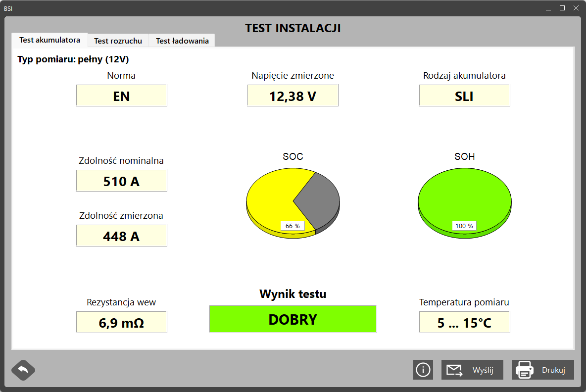
Task: Click the Norma field showing EN
Action: pos(121,95)
